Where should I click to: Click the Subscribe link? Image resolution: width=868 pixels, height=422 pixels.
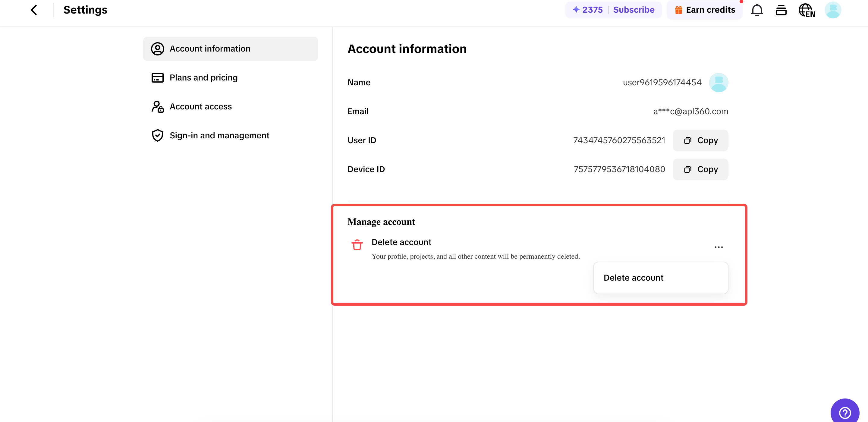(634, 10)
